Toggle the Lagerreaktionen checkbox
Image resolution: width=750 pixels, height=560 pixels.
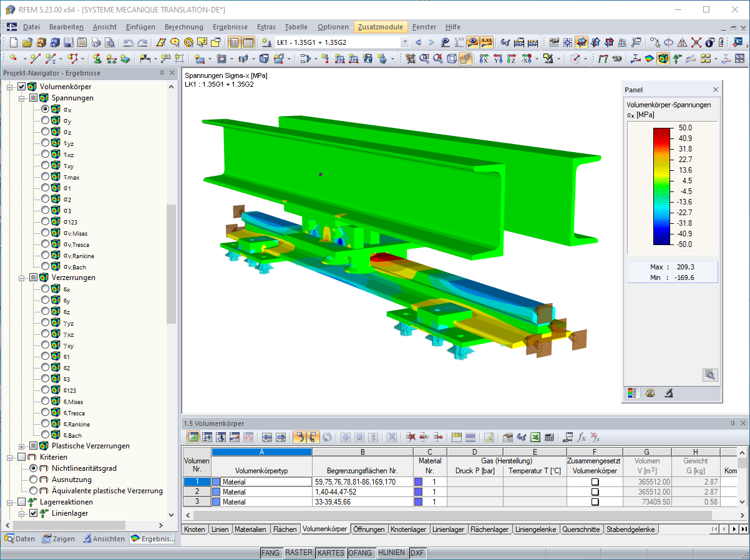coord(22,502)
